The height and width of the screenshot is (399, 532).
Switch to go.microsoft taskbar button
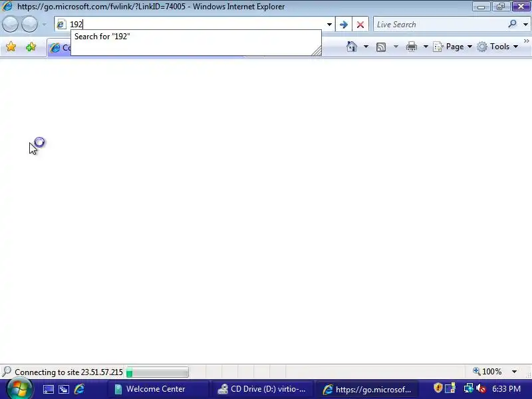366,389
